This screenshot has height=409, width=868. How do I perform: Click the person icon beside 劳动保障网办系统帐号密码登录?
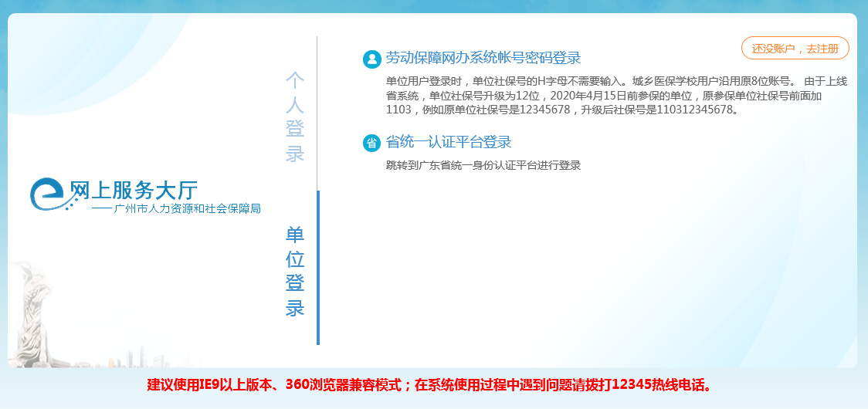(372, 59)
